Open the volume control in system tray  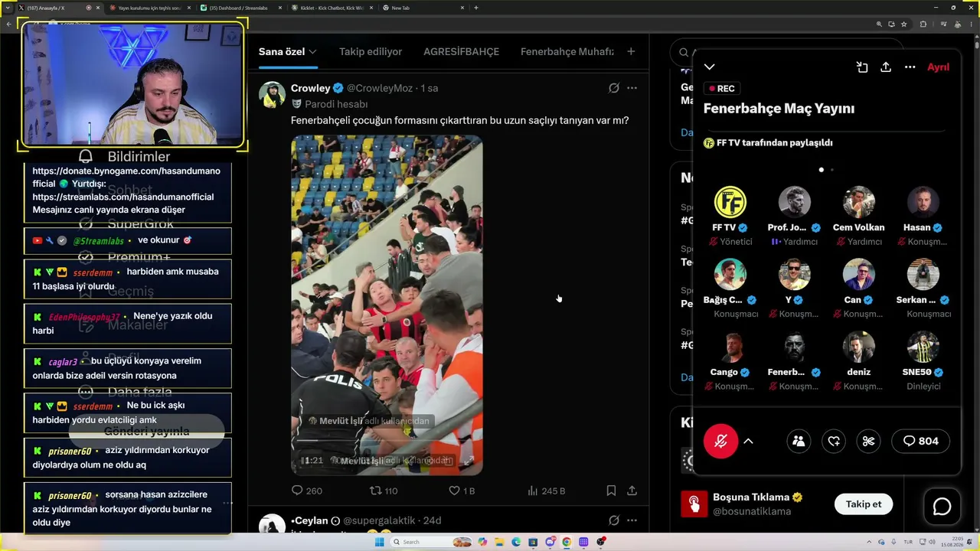(932, 542)
